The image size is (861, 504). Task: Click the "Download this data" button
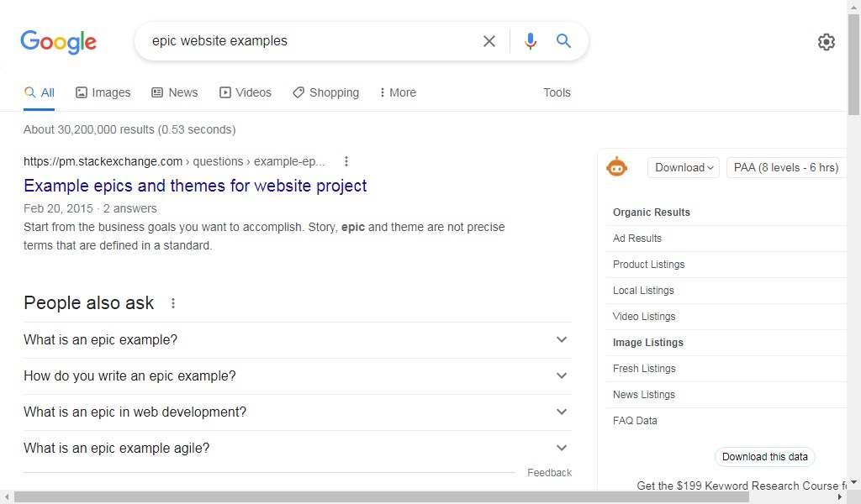click(764, 456)
